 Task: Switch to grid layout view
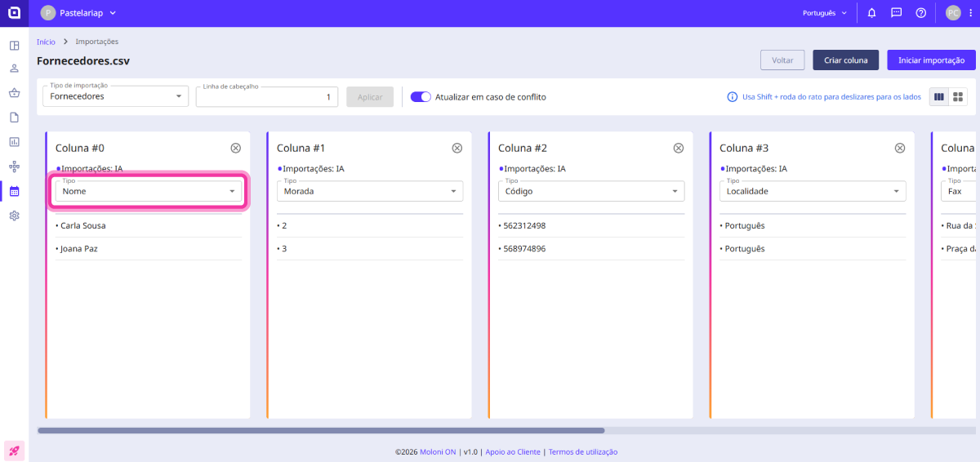coord(959,96)
